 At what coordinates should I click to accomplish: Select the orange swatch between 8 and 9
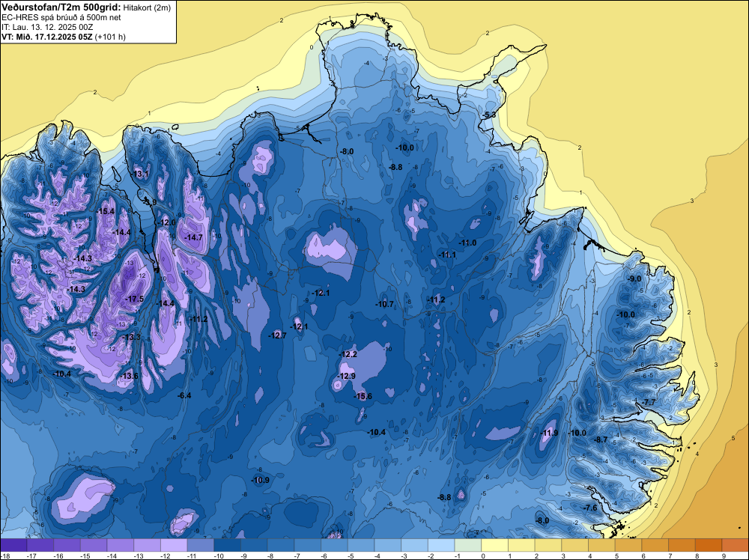click(x=709, y=546)
